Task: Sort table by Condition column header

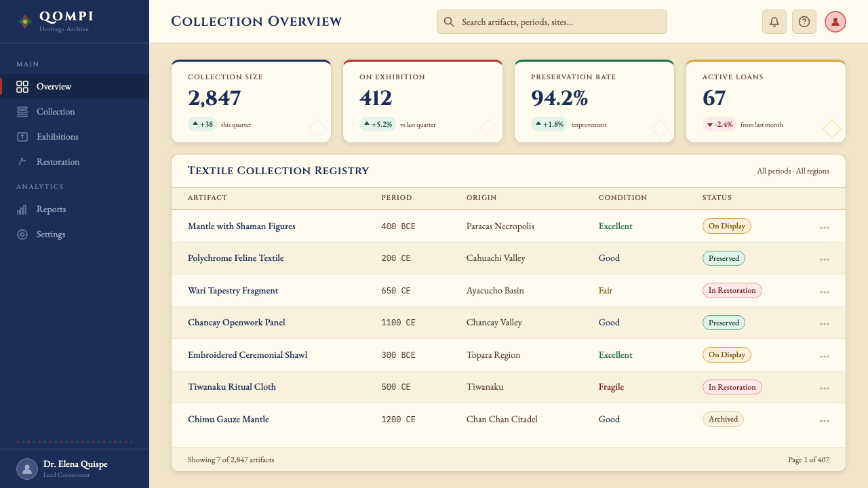Action: [623, 198]
